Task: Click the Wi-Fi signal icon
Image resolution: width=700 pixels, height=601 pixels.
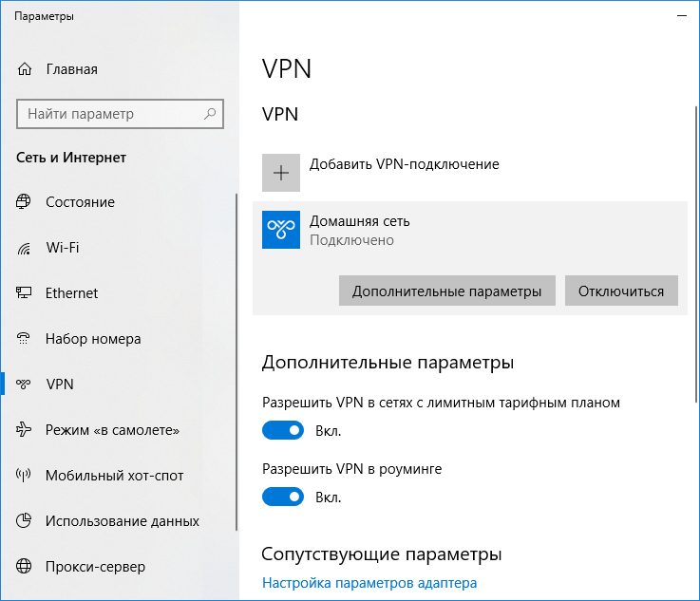Action: 25,248
